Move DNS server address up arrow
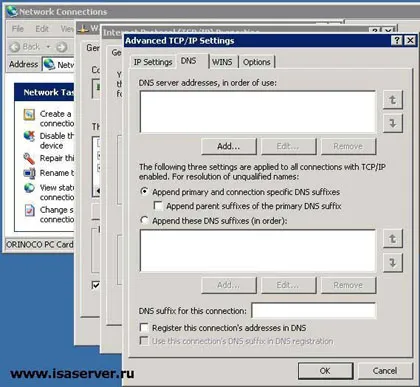Viewport: 420px width, 387px height. 393,100
